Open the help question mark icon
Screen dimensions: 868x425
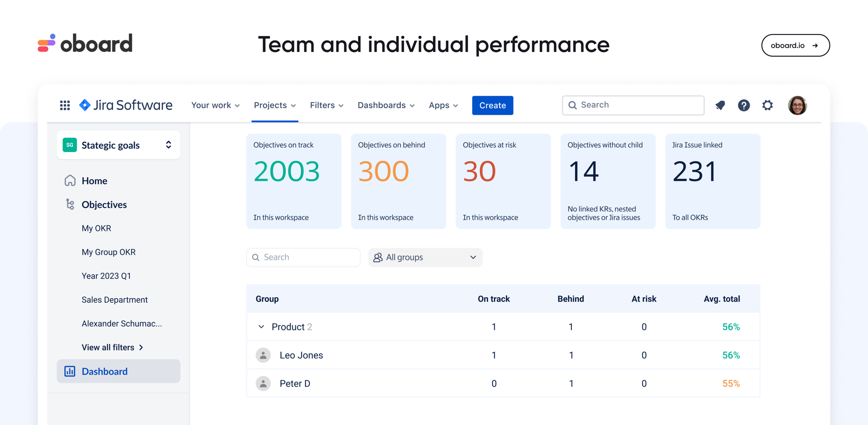pyautogui.click(x=744, y=105)
